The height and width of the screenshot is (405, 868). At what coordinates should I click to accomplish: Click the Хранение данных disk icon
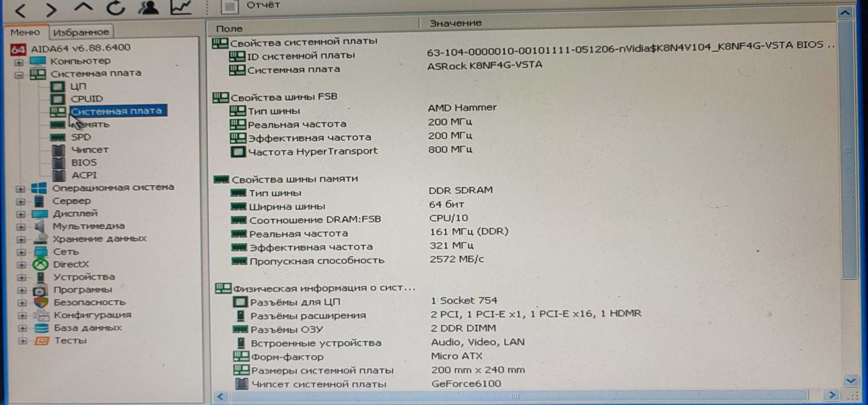pyautogui.click(x=41, y=238)
